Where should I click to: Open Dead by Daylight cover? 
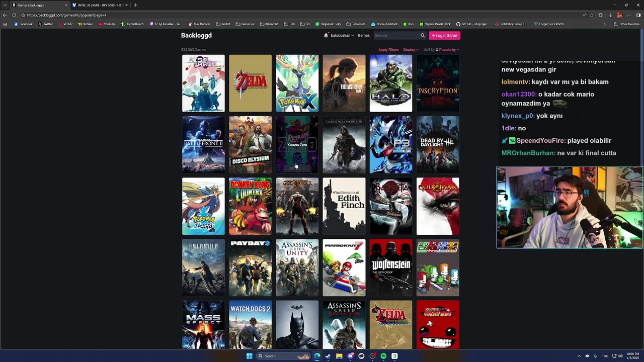click(x=438, y=145)
